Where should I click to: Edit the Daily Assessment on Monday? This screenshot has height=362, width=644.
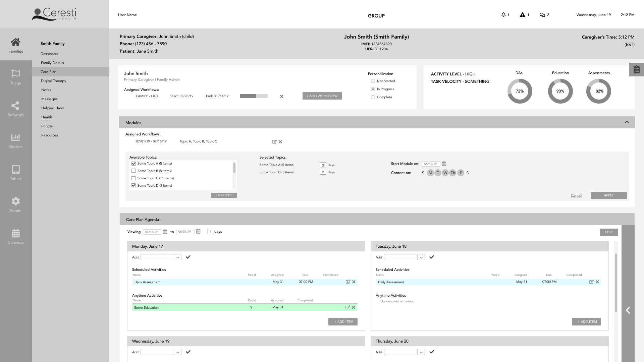pyautogui.click(x=348, y=282)
